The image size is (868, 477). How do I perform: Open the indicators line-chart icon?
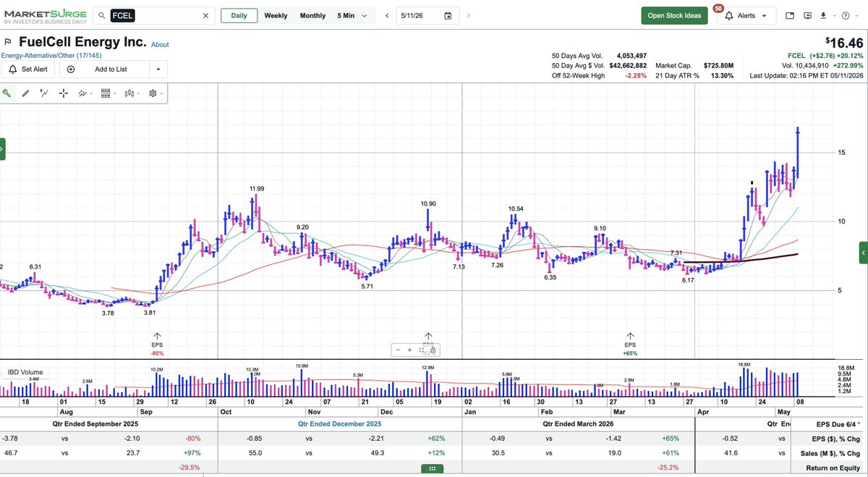82,93
